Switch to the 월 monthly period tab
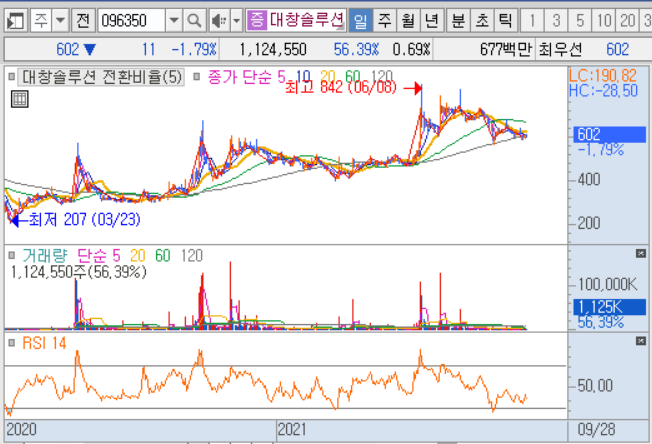The height and width of the screenshot is (444, 652). click(408, 20)
